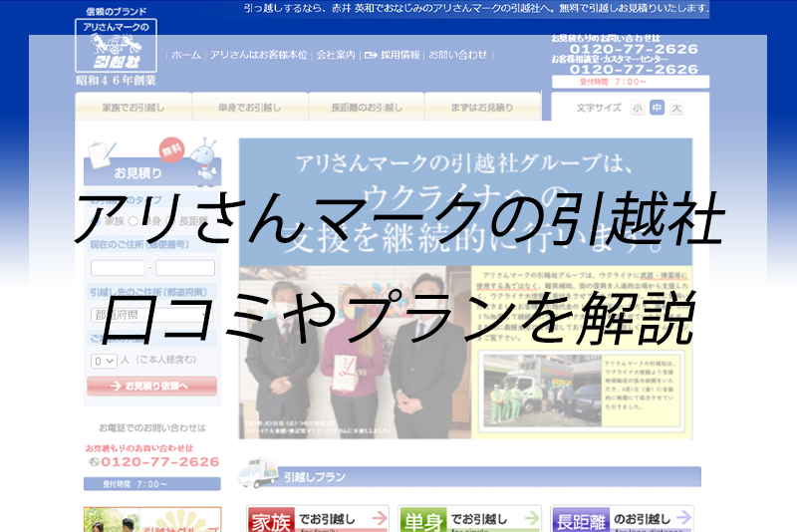797x532 pixels.
Task: Set text size to 大
Action: coord(676,108)
